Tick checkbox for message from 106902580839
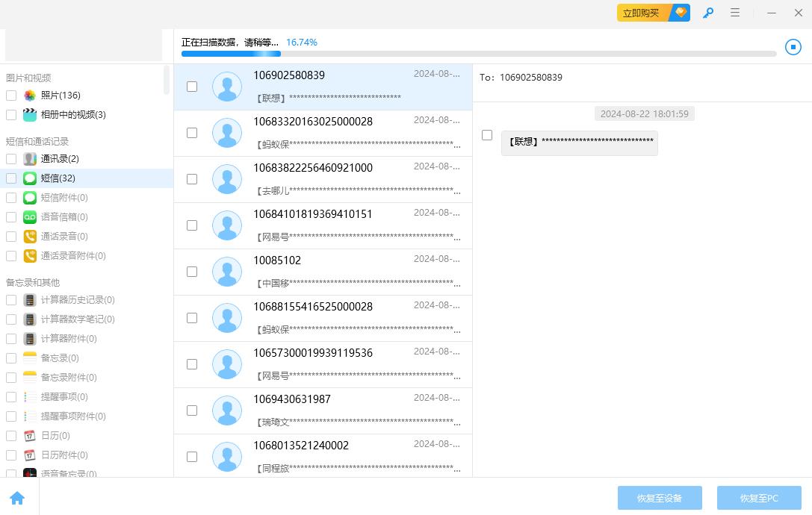812x515 pixels. pos(192,87)
